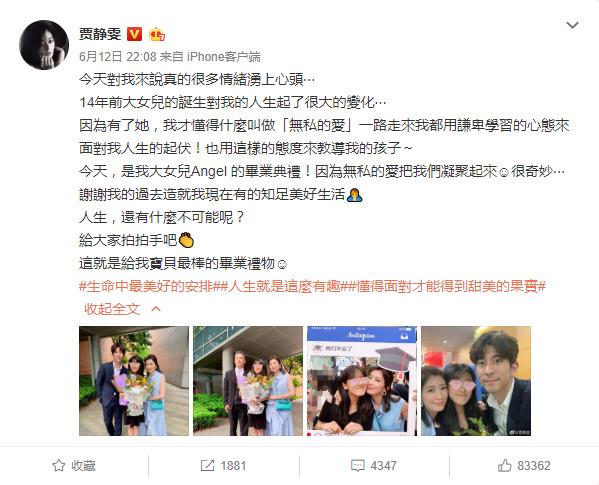This screenshot has width=599, height=485.
Task: Click the repost share icon
Action: (207, 465)
